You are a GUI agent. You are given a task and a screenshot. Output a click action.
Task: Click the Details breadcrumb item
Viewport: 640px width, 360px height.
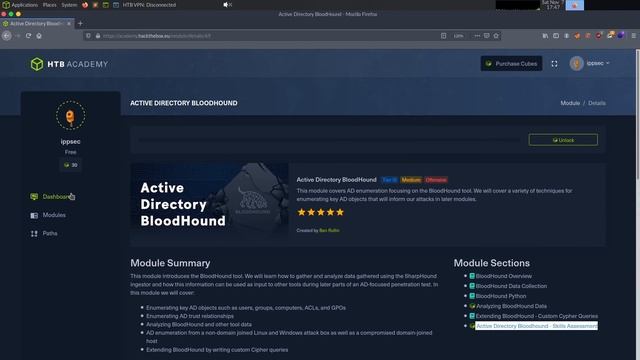[x=597, y=103]
